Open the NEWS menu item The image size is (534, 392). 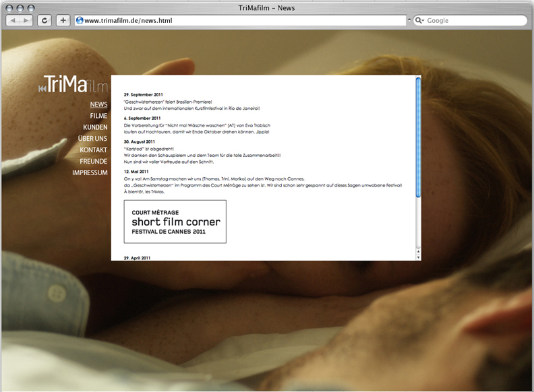(x=98, y=104)
